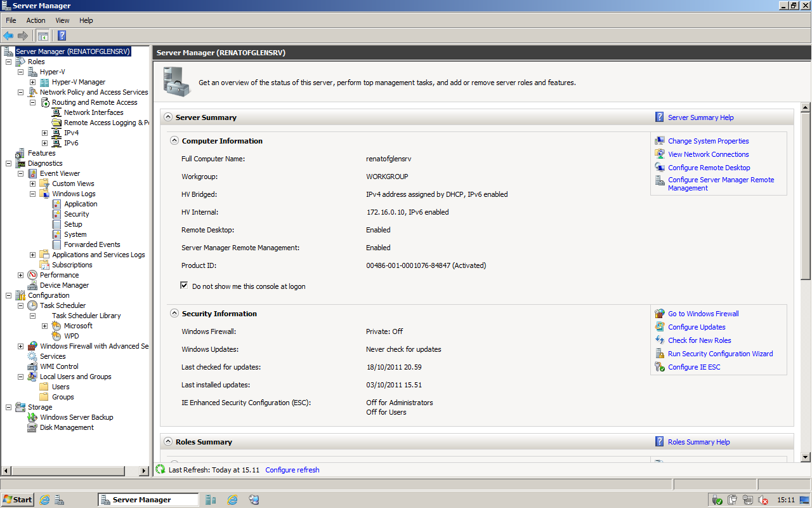Click the Server Summary Help icon

pyautogui.click(x=660, y=117)
